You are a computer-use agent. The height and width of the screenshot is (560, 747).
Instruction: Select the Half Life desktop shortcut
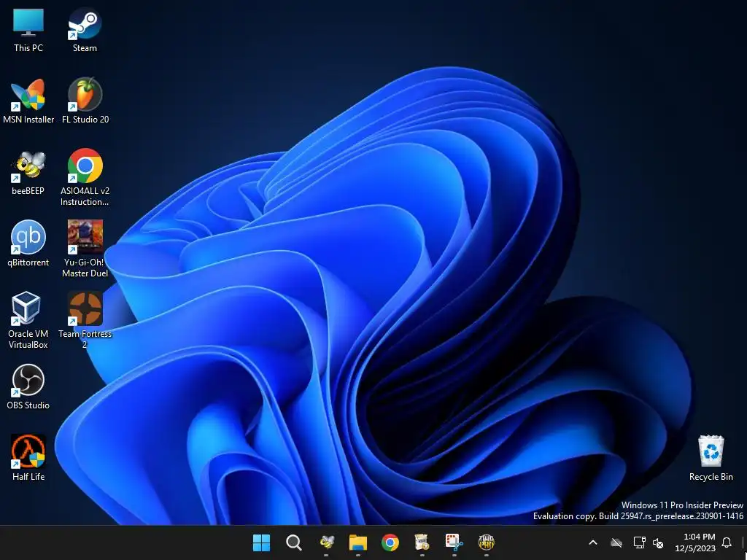pos(28,459)
